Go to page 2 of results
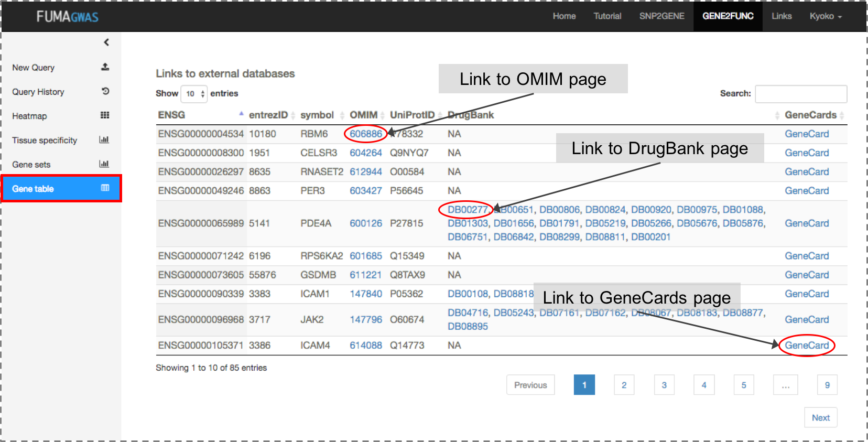The image size is (868, 442). [x=624, y=385]
